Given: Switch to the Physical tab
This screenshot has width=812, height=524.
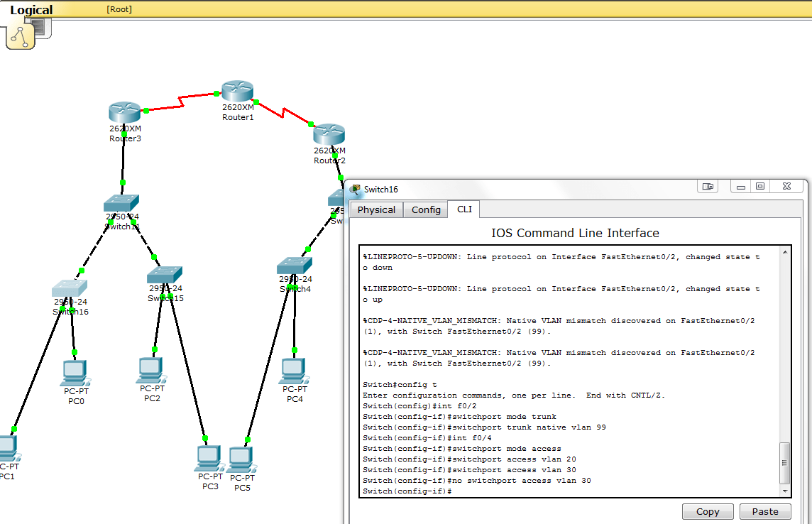Looking at the screenshot, I should coord(376,209).
